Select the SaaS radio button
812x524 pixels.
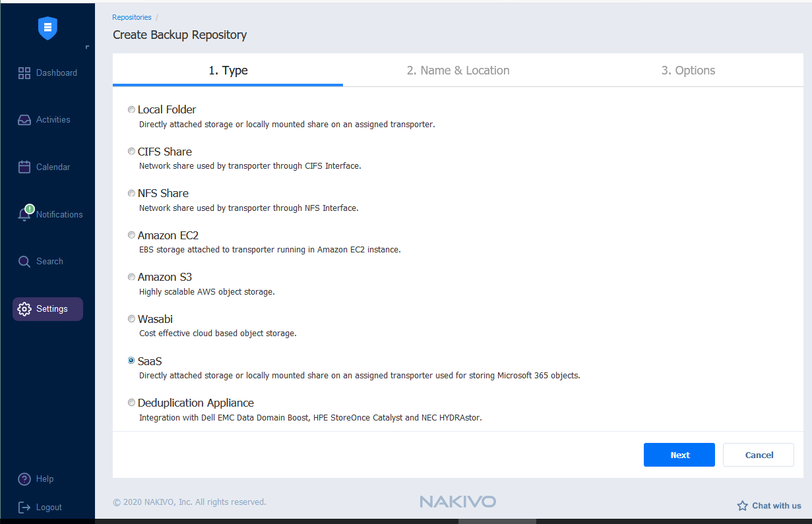[x=131, y=361]
